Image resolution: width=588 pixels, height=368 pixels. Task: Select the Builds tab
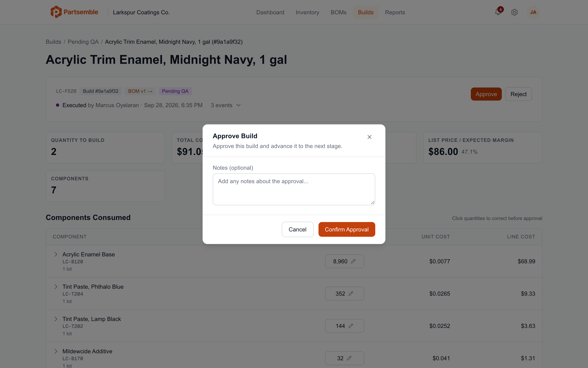tap(366, 12)
